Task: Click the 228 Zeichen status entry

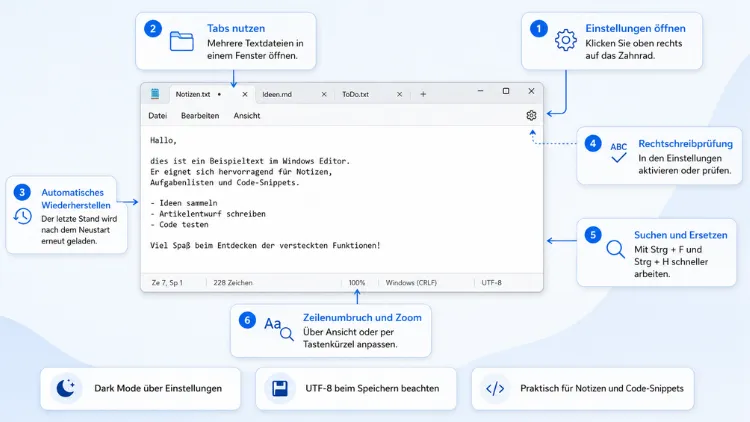Action: click(x=233, y=283)
